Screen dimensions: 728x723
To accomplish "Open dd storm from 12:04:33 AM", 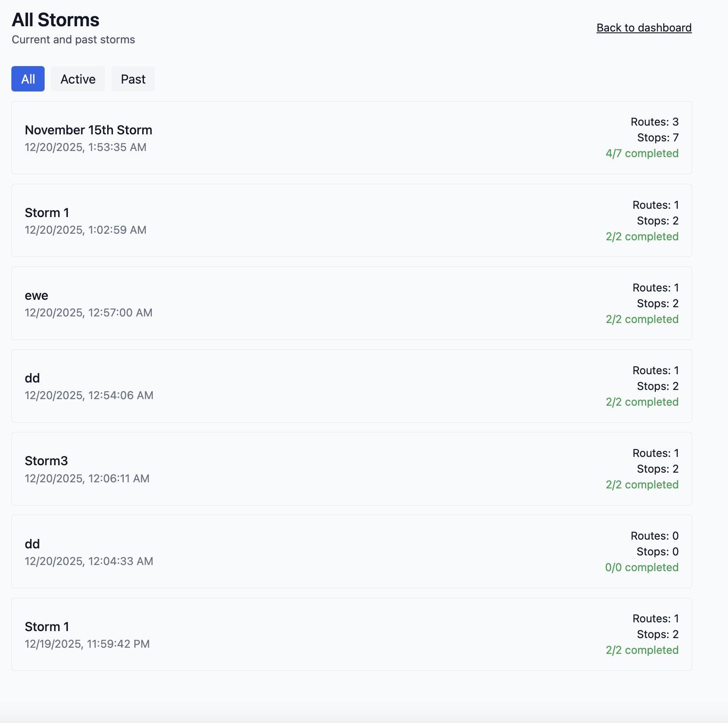I will [x=32, y=544].
